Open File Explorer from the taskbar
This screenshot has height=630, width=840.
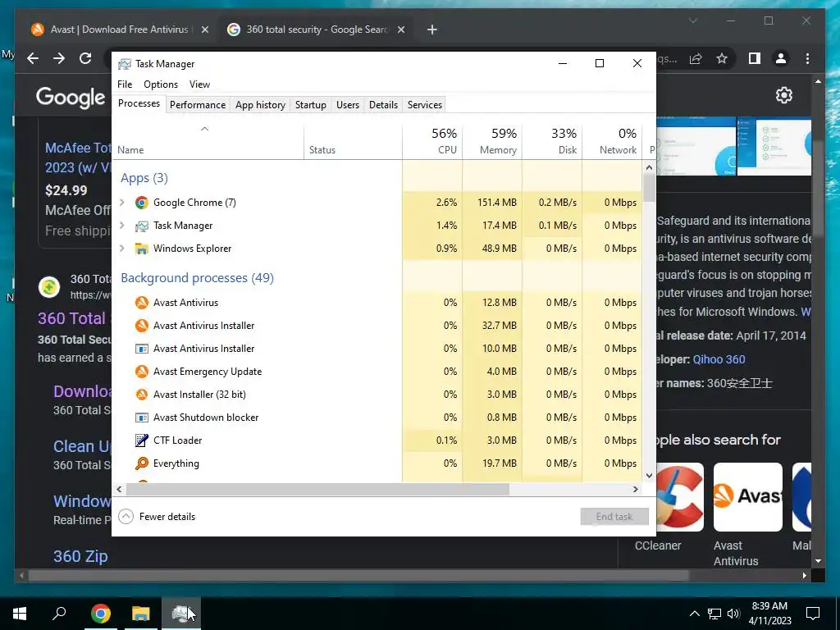tap(141, 614)
